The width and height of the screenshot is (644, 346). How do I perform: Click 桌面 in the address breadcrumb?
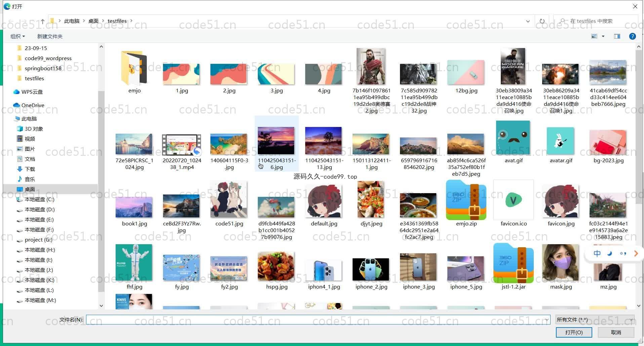(93, 21)
